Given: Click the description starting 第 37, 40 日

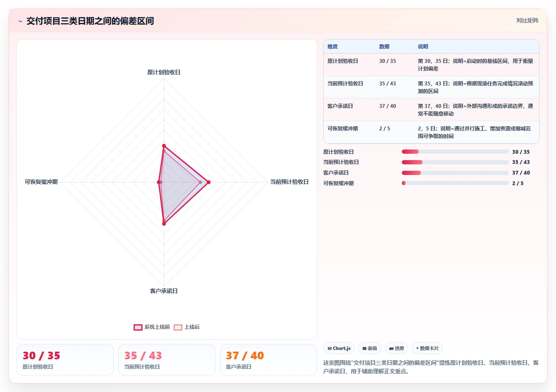Looking at the screenshot, I should pos(476,110).
